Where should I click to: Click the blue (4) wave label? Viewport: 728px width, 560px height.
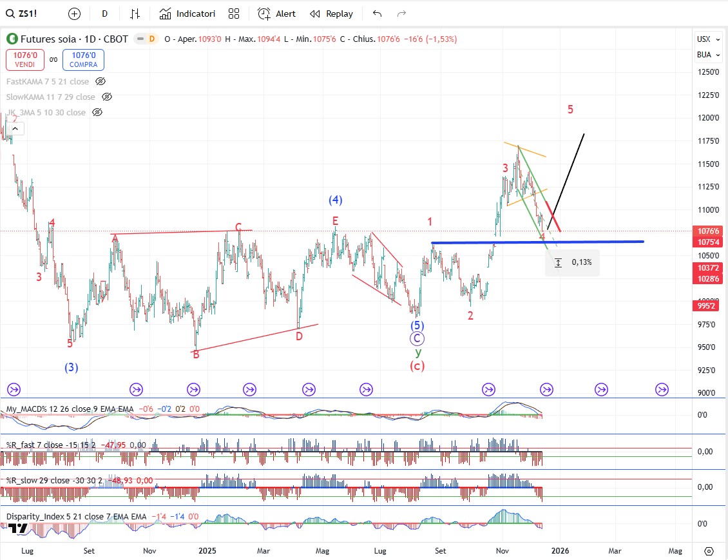point(336,200)
